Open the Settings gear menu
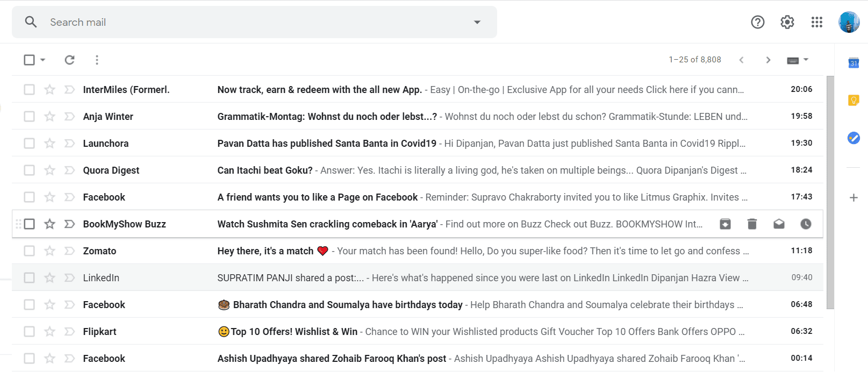Screen dimensions: 868x385 [787, 22]
